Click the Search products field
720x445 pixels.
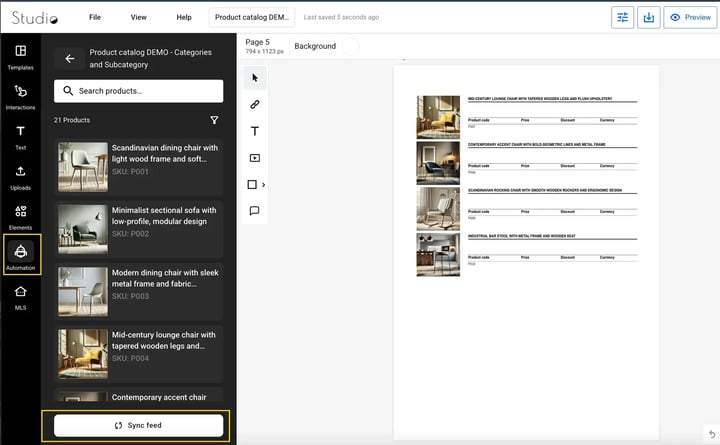tap(139, 91)
